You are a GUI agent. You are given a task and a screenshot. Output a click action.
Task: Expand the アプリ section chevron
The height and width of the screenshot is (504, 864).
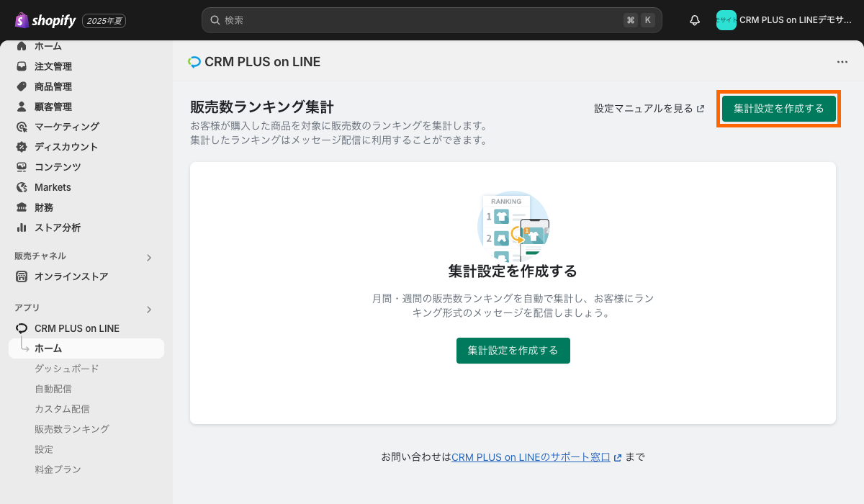click(x=149, y=310)
